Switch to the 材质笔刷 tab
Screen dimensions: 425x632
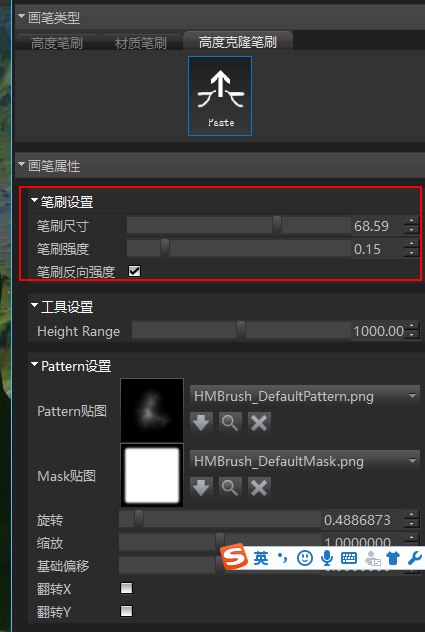click(x=140, y=43)
